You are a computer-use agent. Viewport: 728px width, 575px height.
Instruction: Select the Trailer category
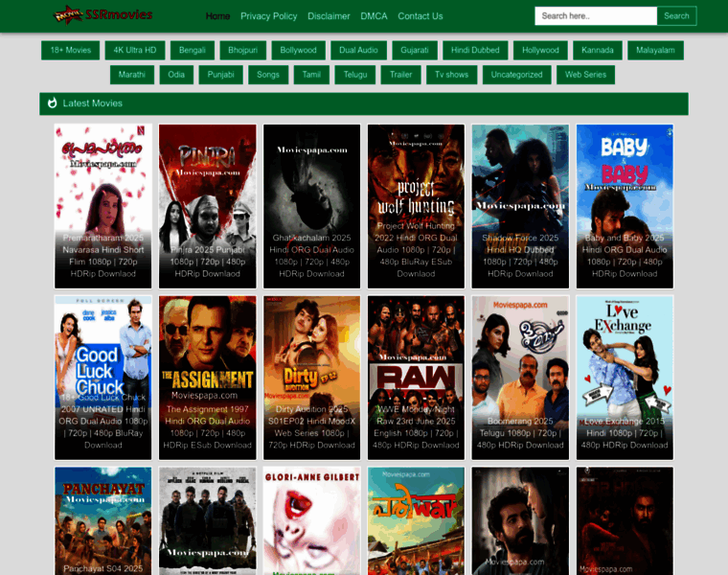pyautogui.click(x=400, y=75)
